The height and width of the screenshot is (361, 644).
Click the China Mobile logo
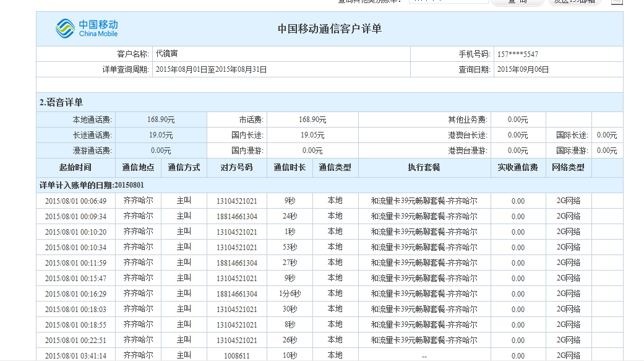click(87, 28)
